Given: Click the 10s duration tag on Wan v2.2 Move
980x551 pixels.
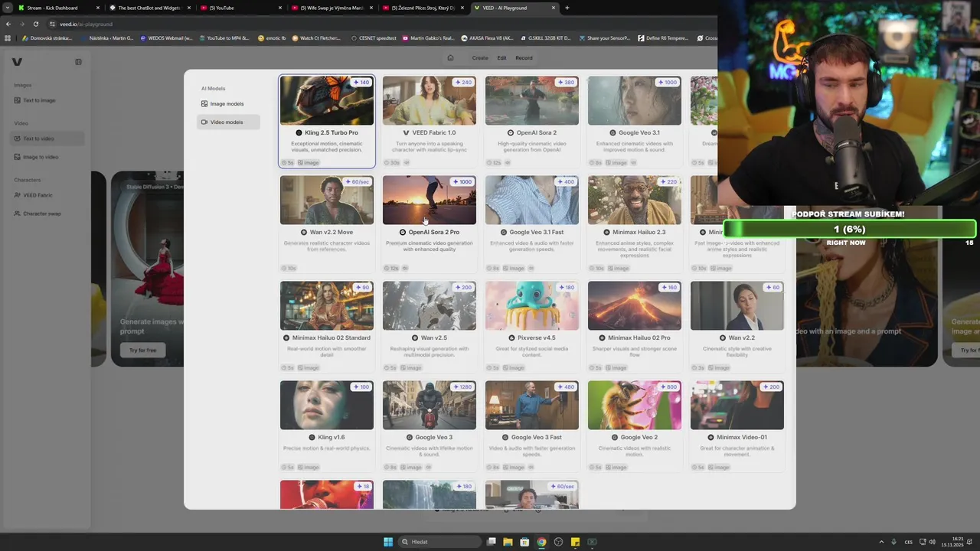Looking at the screenshot, I should pos(289,269).
